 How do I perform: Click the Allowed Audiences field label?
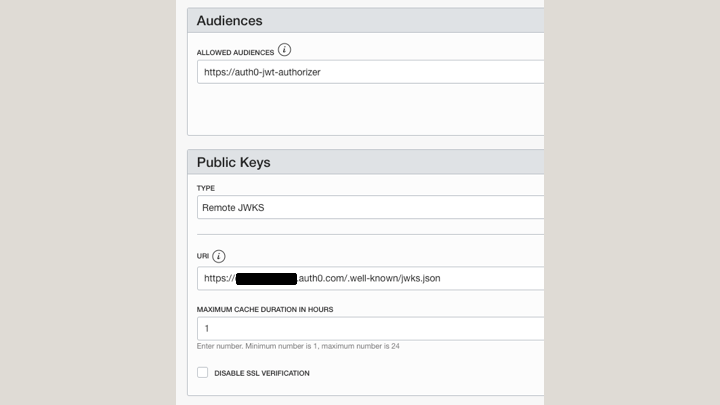(235, 52)
